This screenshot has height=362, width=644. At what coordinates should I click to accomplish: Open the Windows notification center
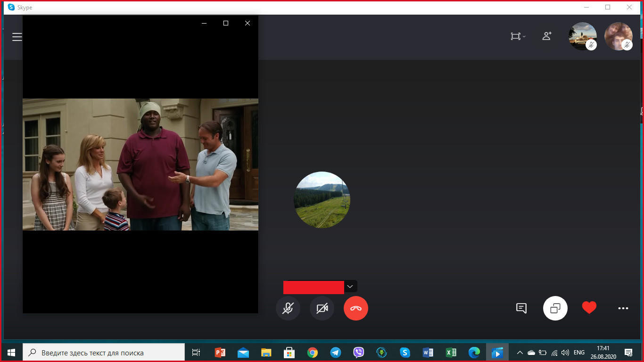(628, 353)
